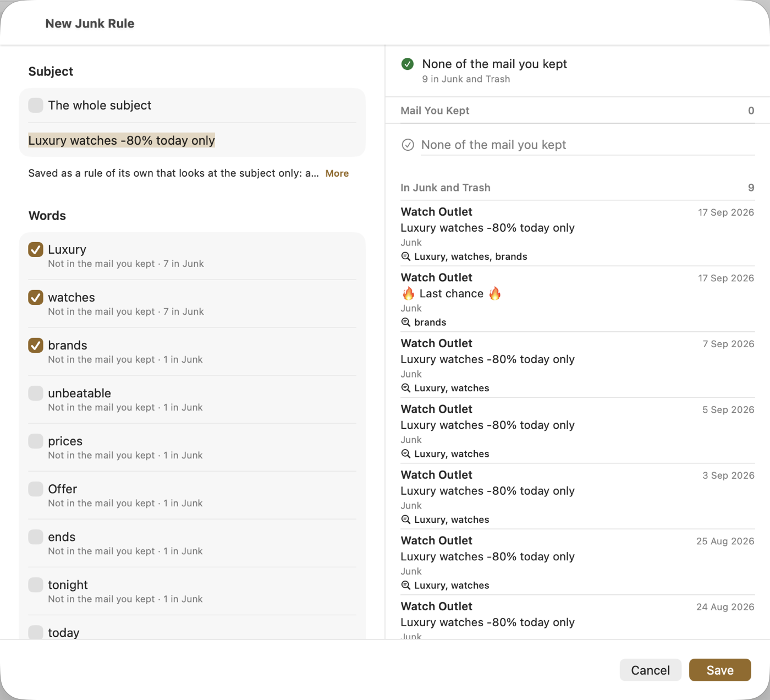Enable the unbeatable word checkbox
Viewport: 770px width, 700px height.
36,393
